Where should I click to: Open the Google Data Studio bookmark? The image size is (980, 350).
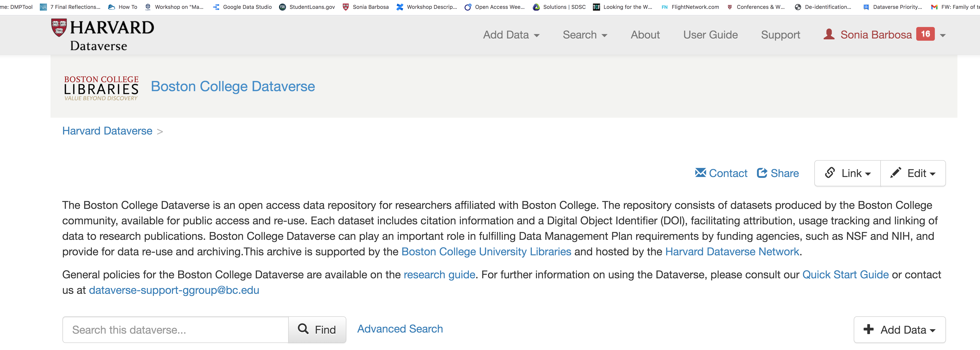[x=242, y=7]
